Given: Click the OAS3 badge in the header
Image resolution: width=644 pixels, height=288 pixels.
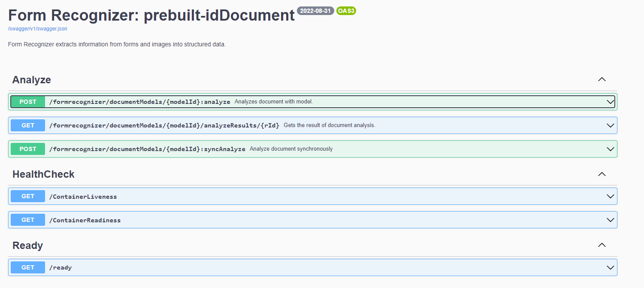Looking at the screenshot, I should 346,11.
